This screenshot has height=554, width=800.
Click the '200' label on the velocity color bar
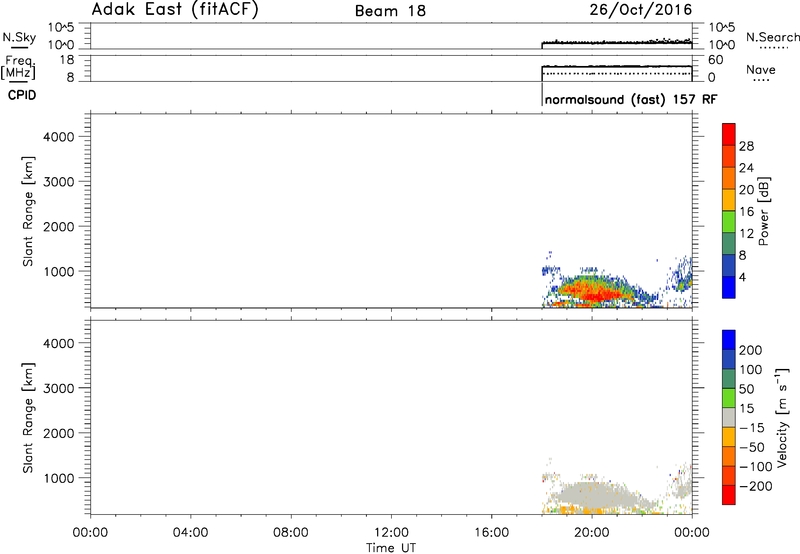pos(751,350)
